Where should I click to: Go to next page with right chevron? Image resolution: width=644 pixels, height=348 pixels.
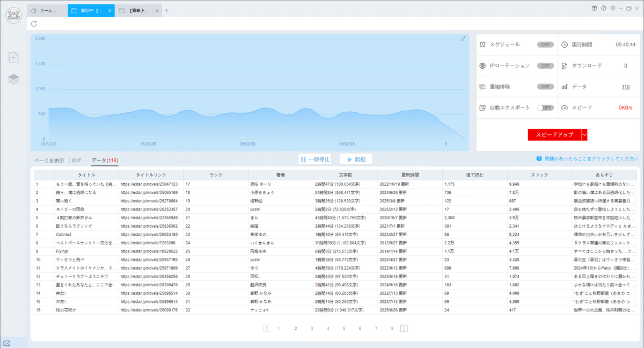(x=404, y=328)
